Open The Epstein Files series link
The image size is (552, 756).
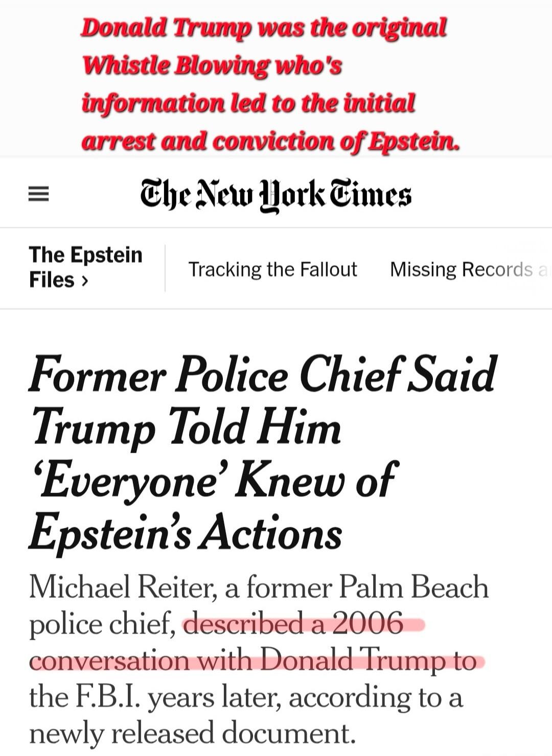coord(85,268)
